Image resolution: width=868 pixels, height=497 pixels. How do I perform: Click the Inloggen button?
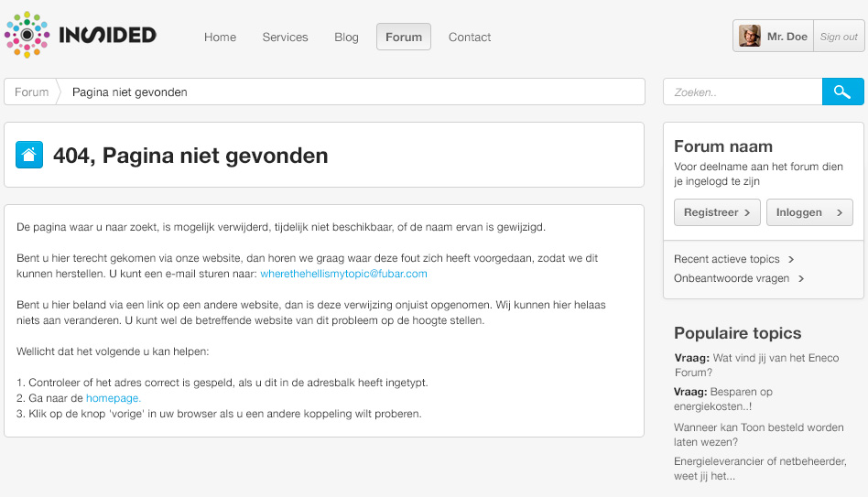tap(809, 212)
